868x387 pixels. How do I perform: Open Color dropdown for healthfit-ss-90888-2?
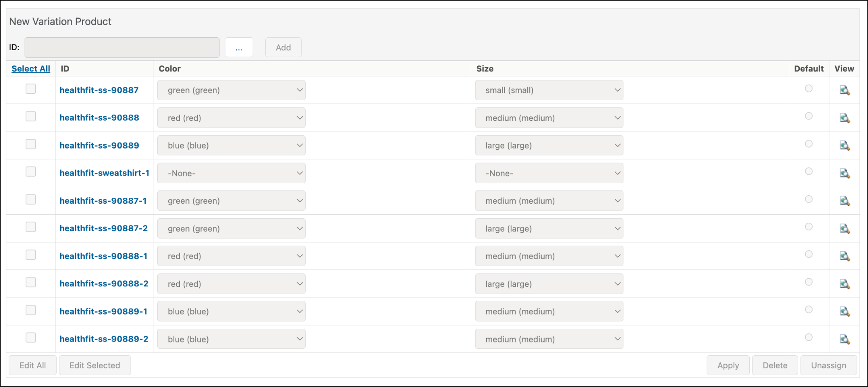[x=231, y=284]
